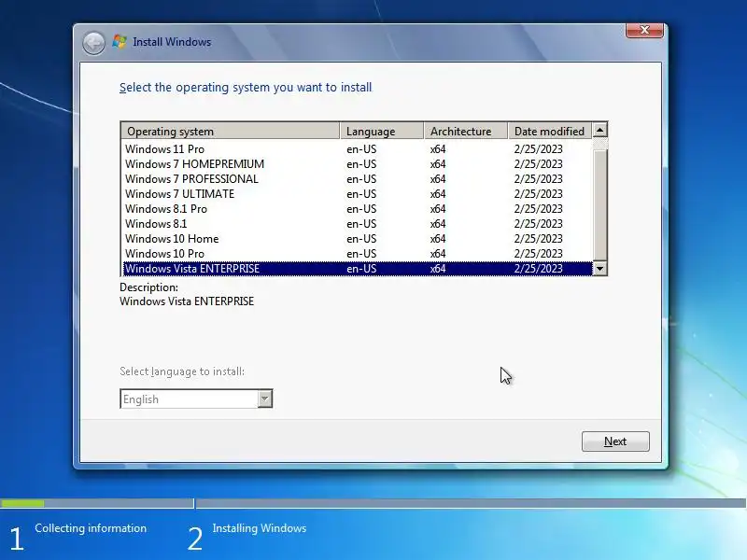Click the 'Select the operating system' heading
The image size is (747, 560).
[x=246, y=88]
